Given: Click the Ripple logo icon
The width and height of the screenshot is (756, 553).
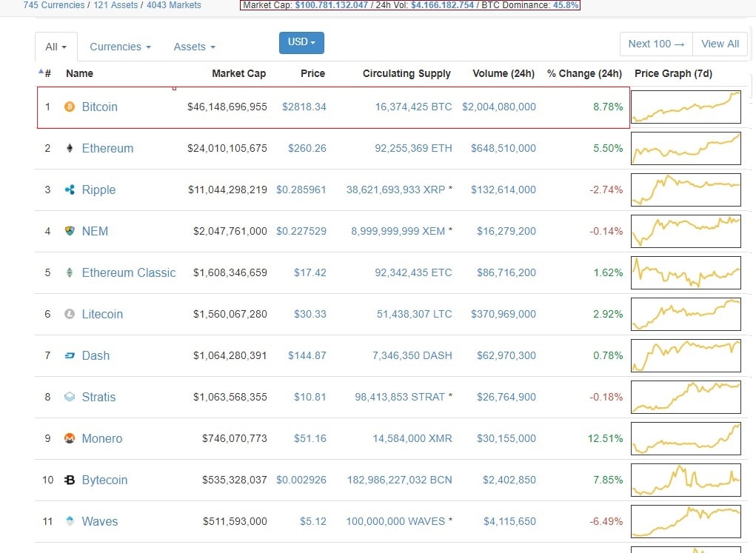Looking at the screenshot, I should 70,190.
